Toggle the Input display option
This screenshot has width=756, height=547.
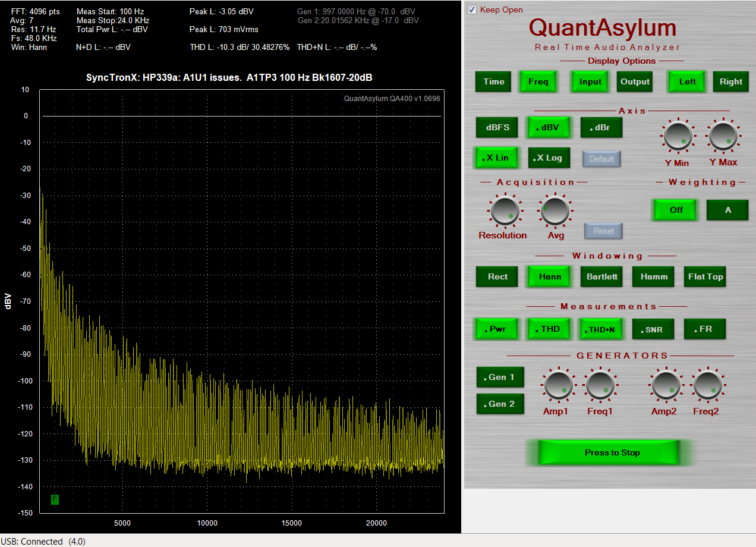(590, 82)
